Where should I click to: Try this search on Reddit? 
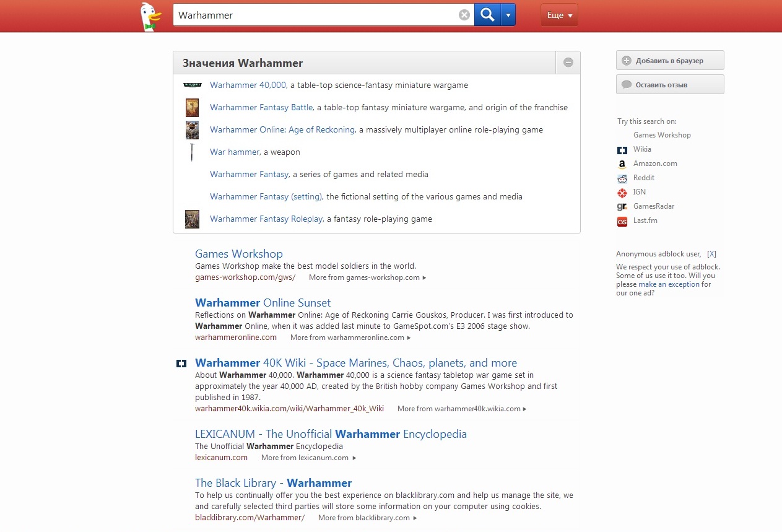point(644,178)
